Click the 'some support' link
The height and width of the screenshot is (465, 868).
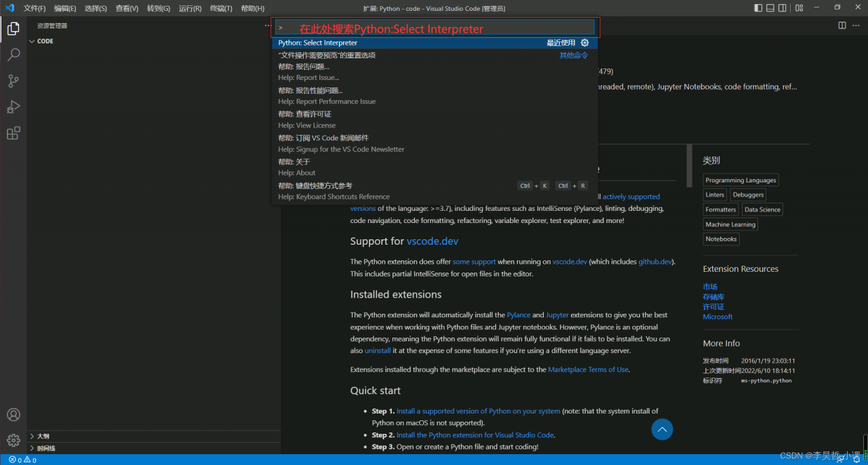click(474, 262)
